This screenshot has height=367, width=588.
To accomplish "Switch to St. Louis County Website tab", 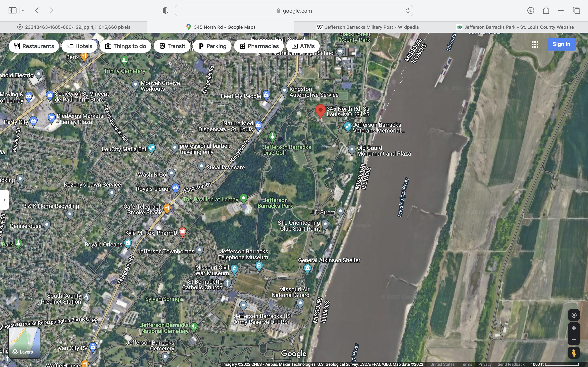I will [x=515, y=27].
